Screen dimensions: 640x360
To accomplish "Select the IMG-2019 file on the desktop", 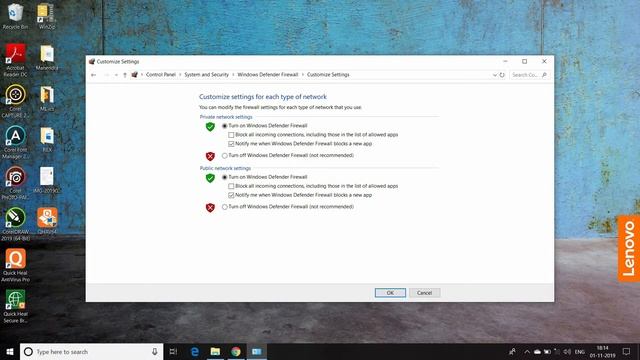I will (x=47, y=180).
